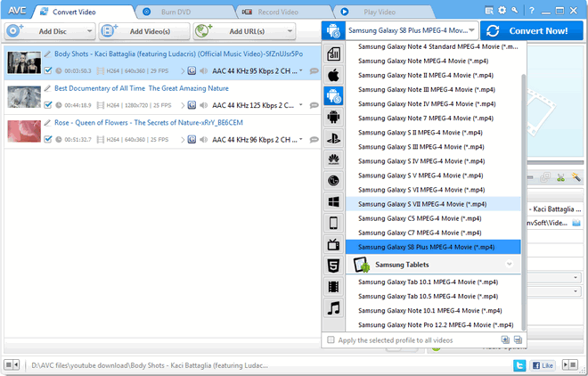Screen dimensions: 588x376
Task: Expand audio track dropdown for Best Documentary video
Action: pyautogui.click(x=301, y=105)
